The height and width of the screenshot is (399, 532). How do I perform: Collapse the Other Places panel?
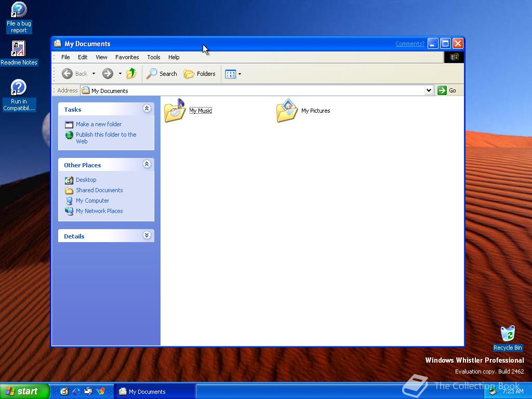pos(147,164)
